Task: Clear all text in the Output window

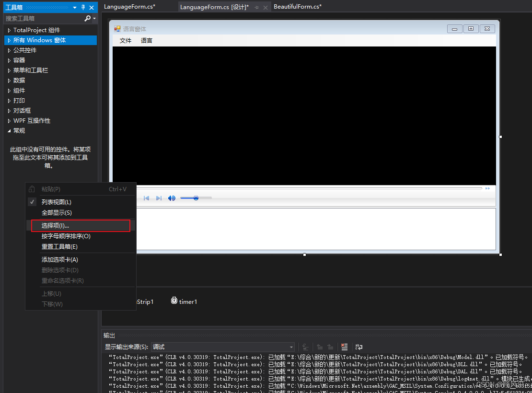Action: click(x=344, y=347)
